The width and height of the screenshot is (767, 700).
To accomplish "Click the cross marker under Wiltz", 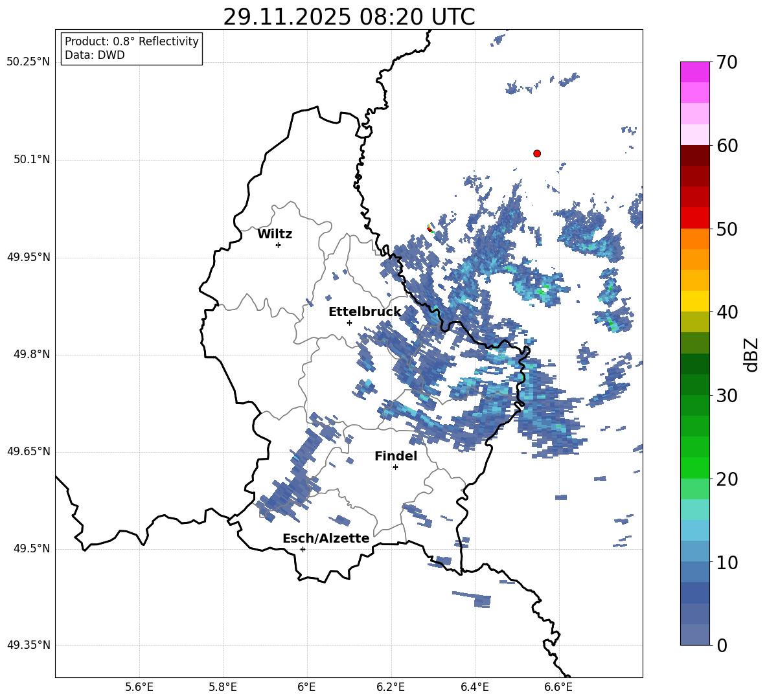I will click(279, 245).
